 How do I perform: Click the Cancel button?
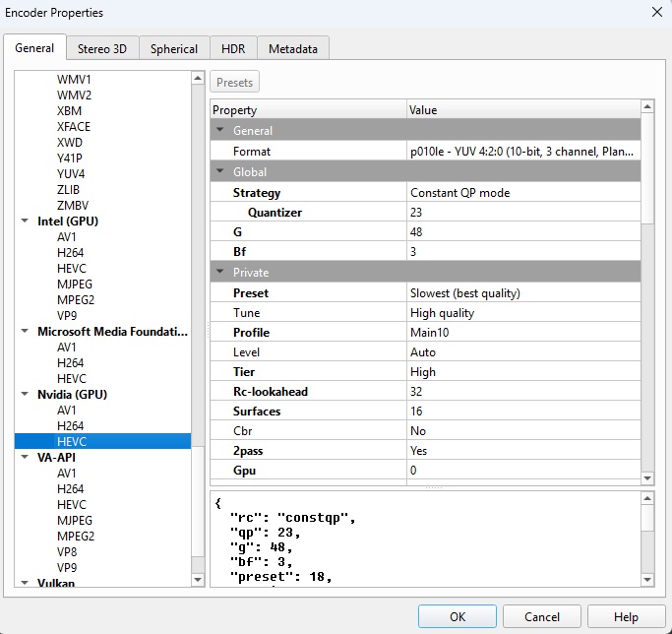coord(542,616)
